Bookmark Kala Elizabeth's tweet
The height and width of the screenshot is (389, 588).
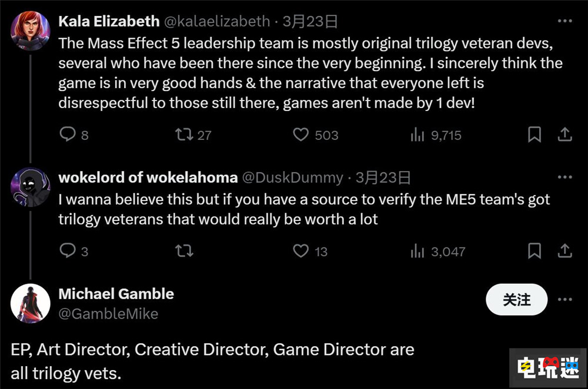pyautogui.click(x=534, y=135)
